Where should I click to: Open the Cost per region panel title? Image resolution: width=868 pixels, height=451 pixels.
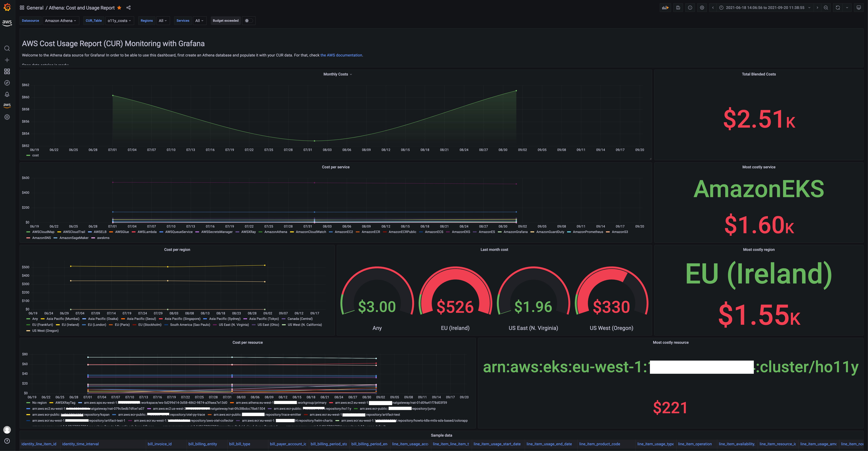(x=177, y=250)
